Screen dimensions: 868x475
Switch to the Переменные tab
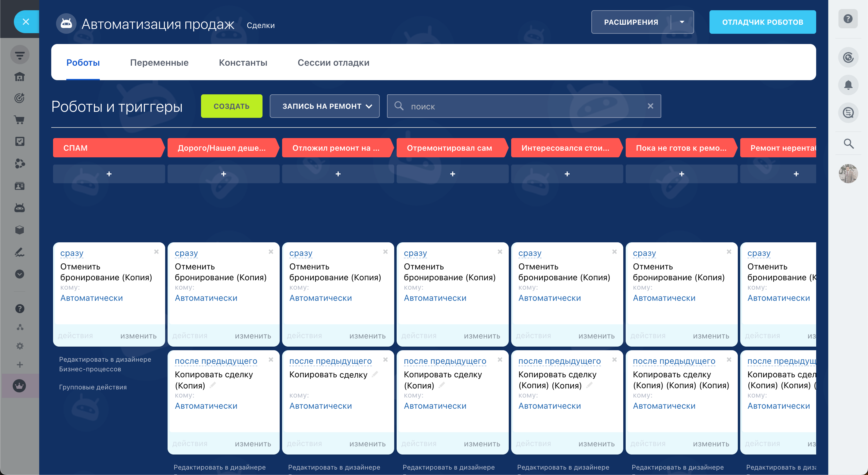[159, 63]
